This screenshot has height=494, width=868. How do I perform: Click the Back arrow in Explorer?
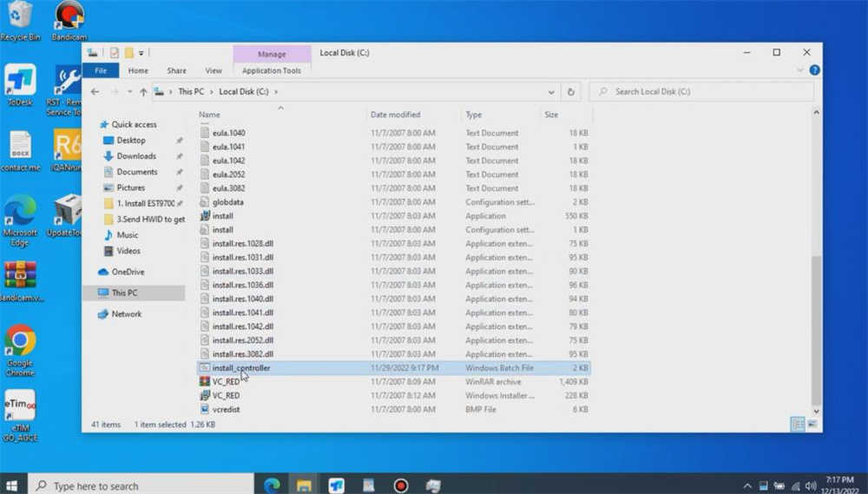click(x=95, y=92)
